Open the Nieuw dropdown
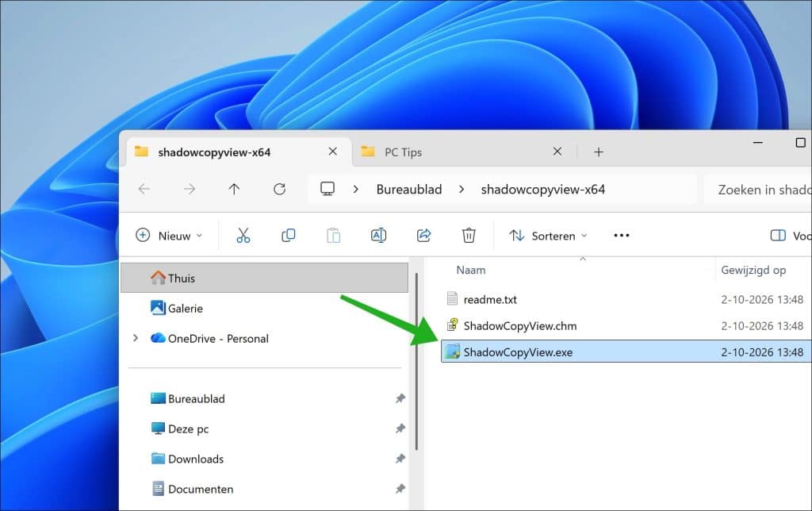This screenshot has height=511, width=812. click(x=169, y=236)
